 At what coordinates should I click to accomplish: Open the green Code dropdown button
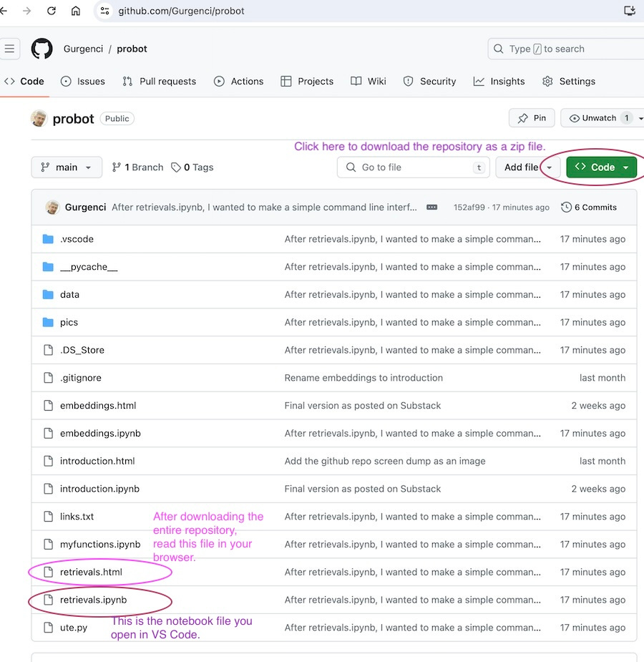pyautogui.click(x=601, y=167)
